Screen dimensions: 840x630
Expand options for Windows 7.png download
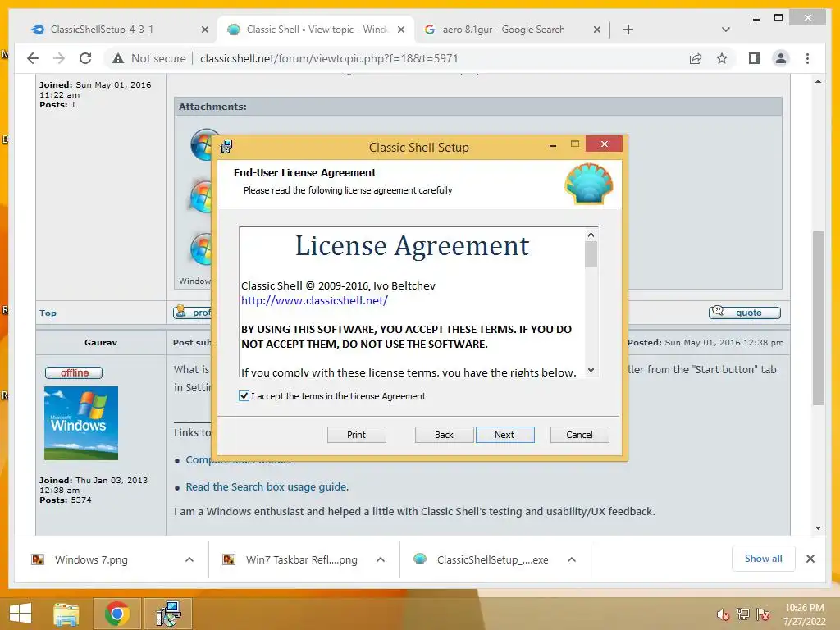click(189, 559)
